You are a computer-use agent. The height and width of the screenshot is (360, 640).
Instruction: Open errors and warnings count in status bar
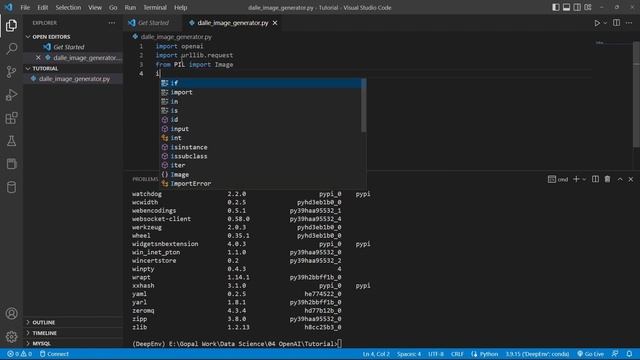pos(19,354)
